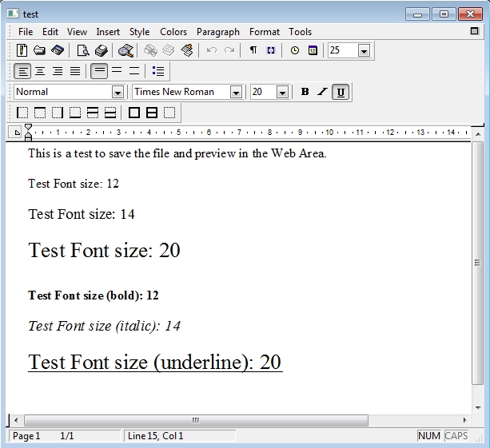Open the Paragraph menu

[217, 32]
